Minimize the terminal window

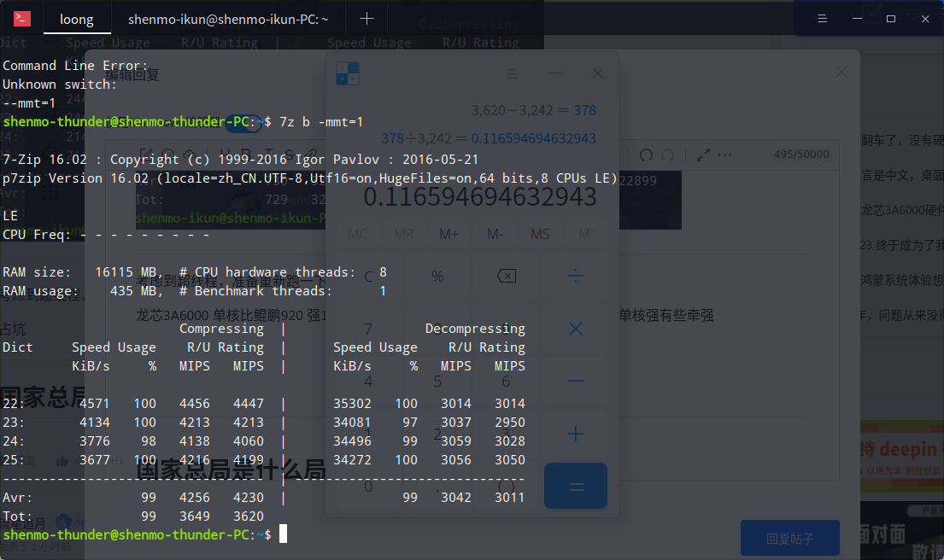click(858, 19)
